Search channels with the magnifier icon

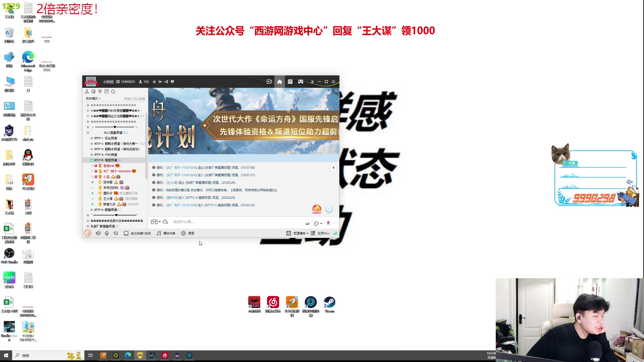pyautogui.click(x=113, y=92)
